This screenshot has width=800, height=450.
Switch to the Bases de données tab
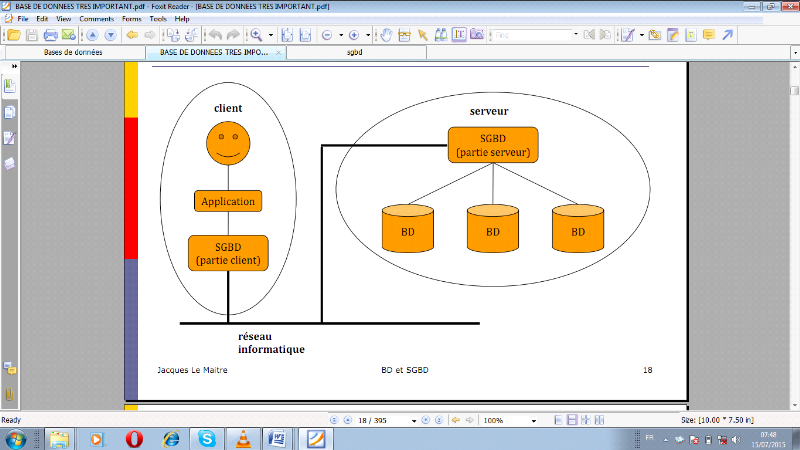72,51
